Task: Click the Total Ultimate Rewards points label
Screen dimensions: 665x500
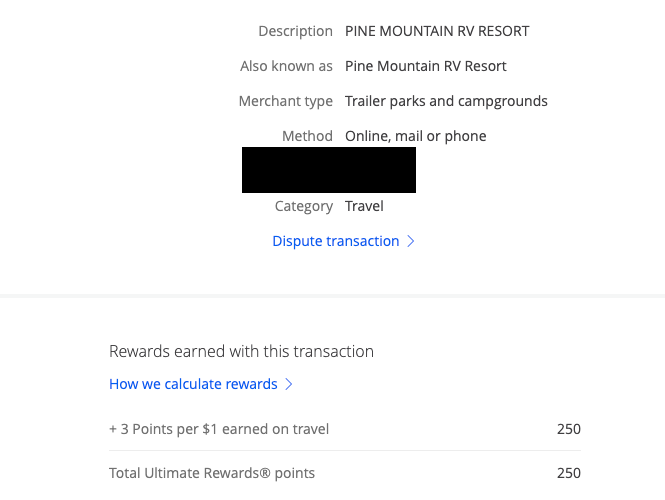Action: pos(212,473)
